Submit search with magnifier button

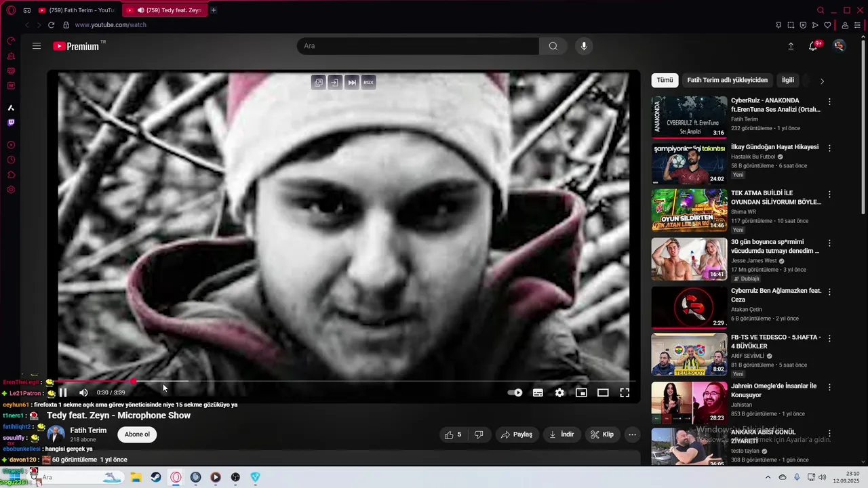(553, 46)
